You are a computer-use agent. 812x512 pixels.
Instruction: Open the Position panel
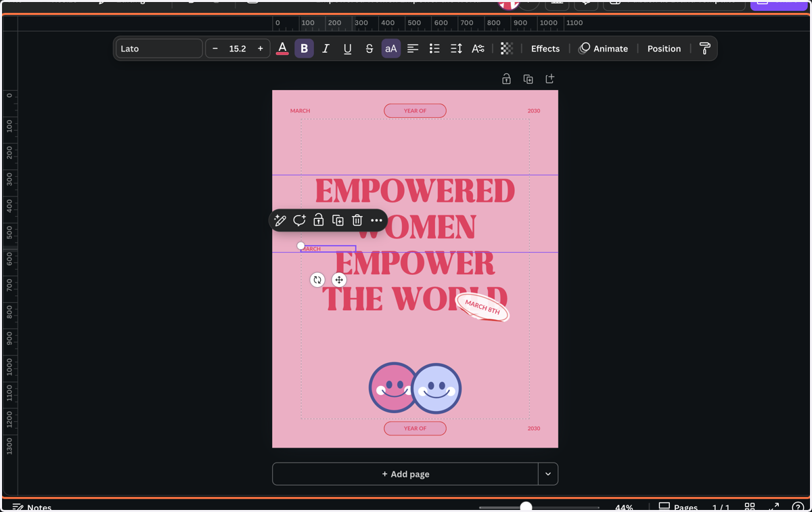pyautogui.click(x=664, y=49)
